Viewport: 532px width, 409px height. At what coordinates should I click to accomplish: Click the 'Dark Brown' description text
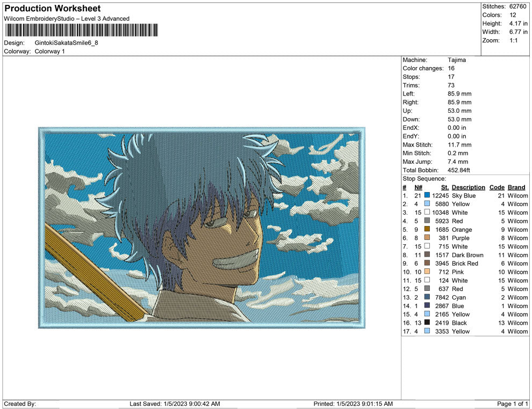(468, 255)
